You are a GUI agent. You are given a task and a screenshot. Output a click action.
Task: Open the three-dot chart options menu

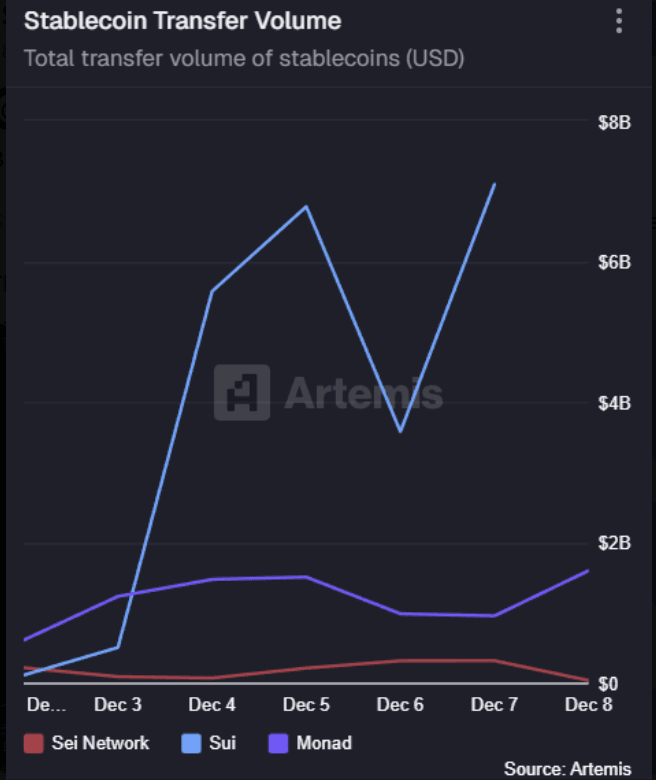pos(620,20)
